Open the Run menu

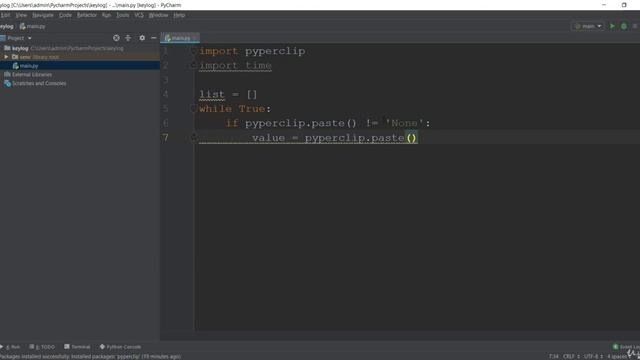click(107, 15)
